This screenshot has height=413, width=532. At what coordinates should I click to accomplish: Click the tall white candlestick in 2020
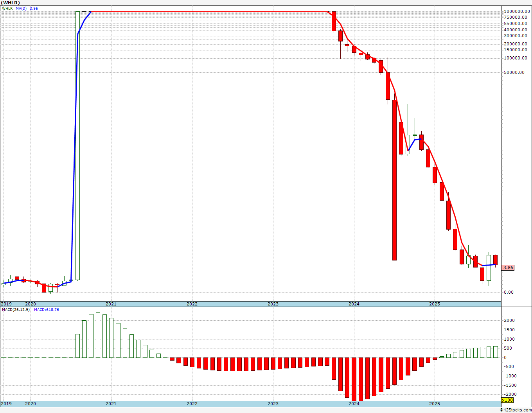[77, 145]
